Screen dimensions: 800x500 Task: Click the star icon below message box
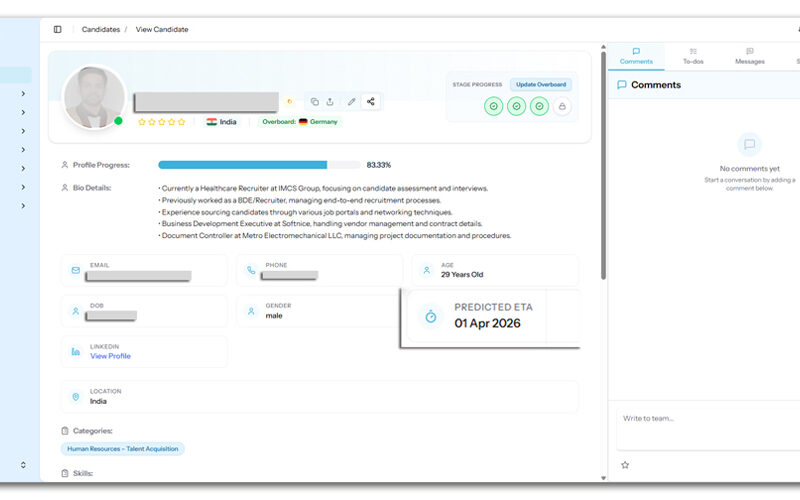point(625,465)
